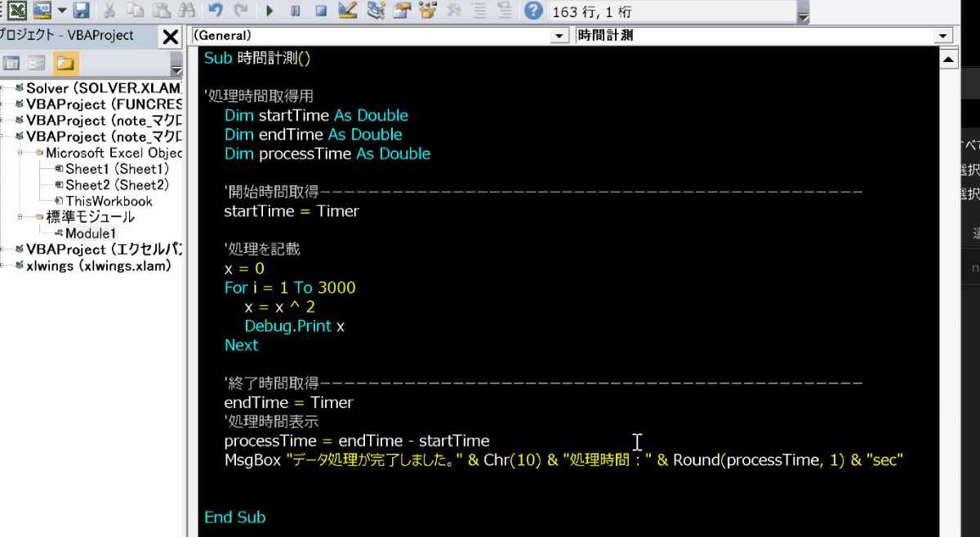Image resolution: width=980 pixels, height=537 pixels.
Task: Click 'Dim endTime As Double' line
Action: click(x=313, y=135)
